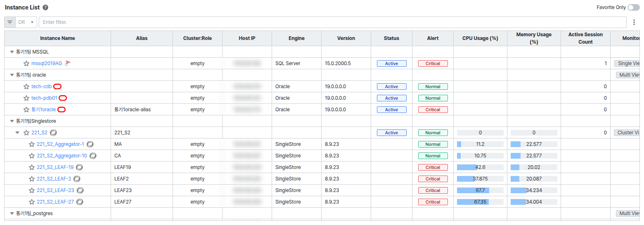
Task: Open the mssql2019AG instance link
Action: click(47, 63)
